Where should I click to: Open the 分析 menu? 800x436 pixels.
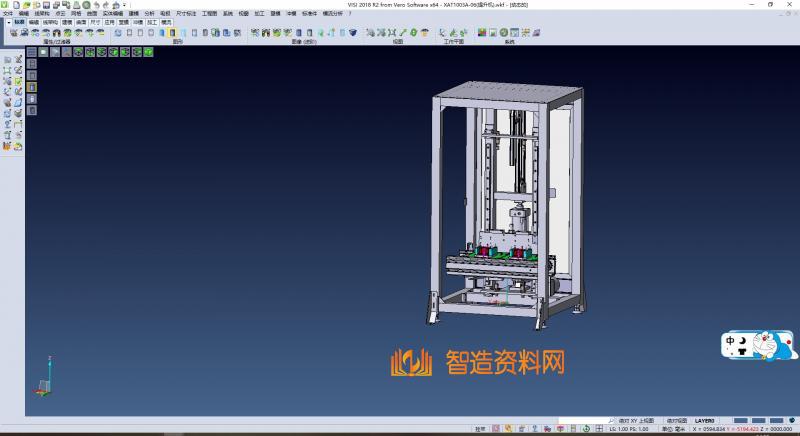(149, 14)
